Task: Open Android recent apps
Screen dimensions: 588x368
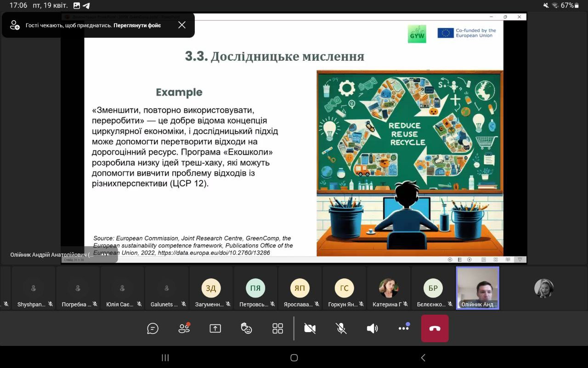Action: coord(165,357)
